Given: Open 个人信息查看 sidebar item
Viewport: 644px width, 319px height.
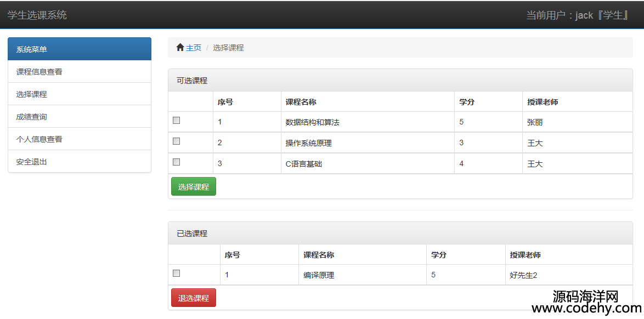Looking at the screenshot, I should [80, 139].
